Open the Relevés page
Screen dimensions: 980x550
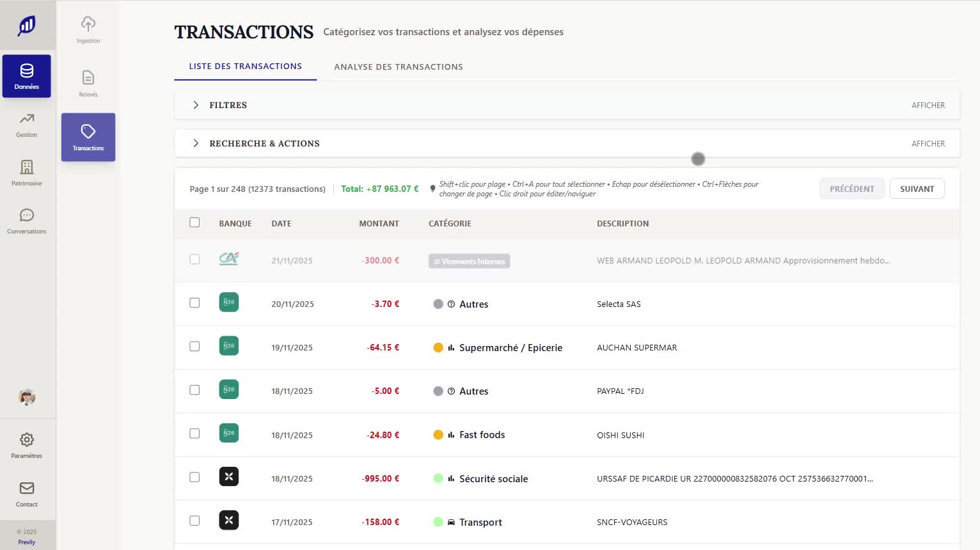coord(88,84)
